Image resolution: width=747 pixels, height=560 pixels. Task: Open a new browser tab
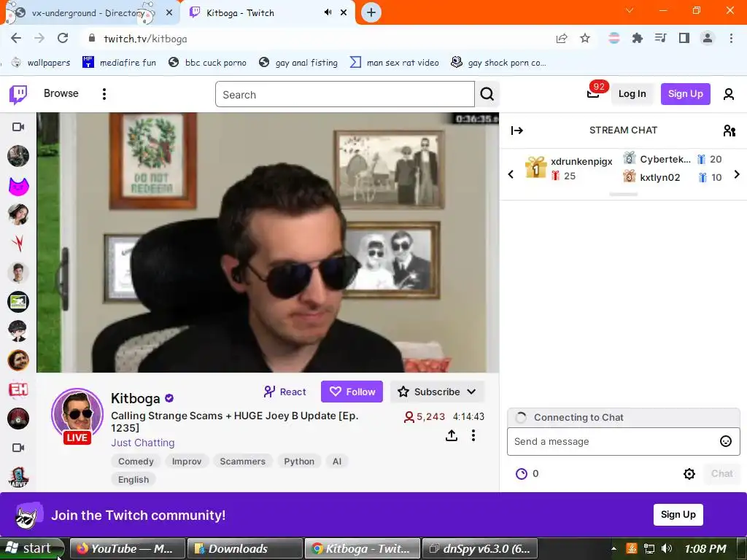[x=371, y=13]
